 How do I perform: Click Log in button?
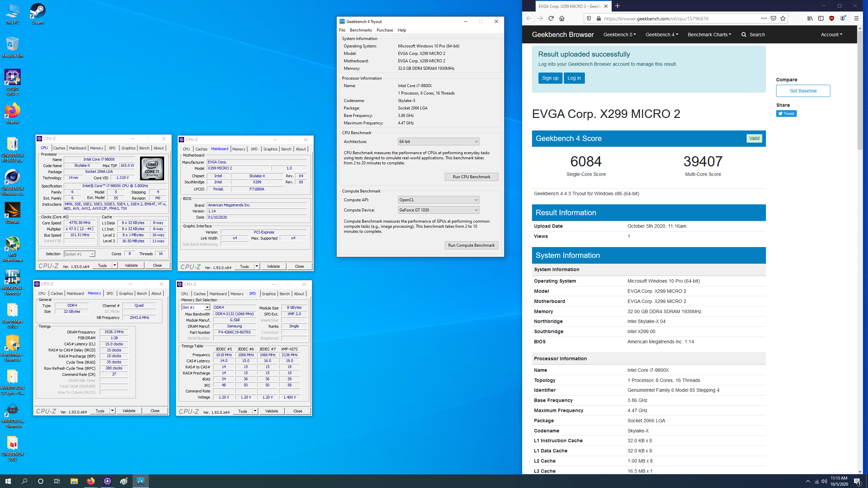[574, 78]
